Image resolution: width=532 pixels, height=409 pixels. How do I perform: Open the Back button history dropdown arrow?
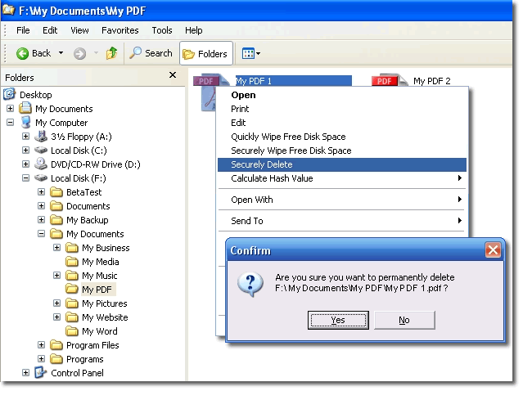click(x=61, y=54)
